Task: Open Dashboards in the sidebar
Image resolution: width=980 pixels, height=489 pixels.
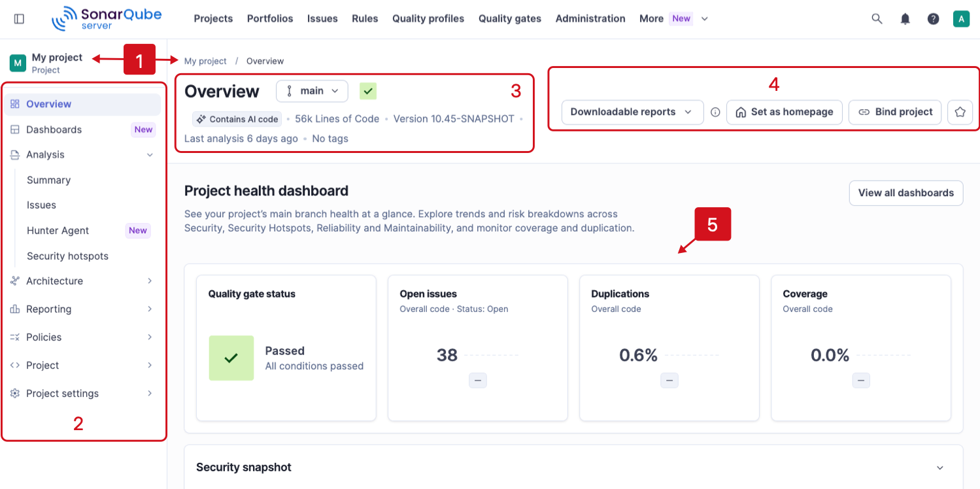Action: 82,129
